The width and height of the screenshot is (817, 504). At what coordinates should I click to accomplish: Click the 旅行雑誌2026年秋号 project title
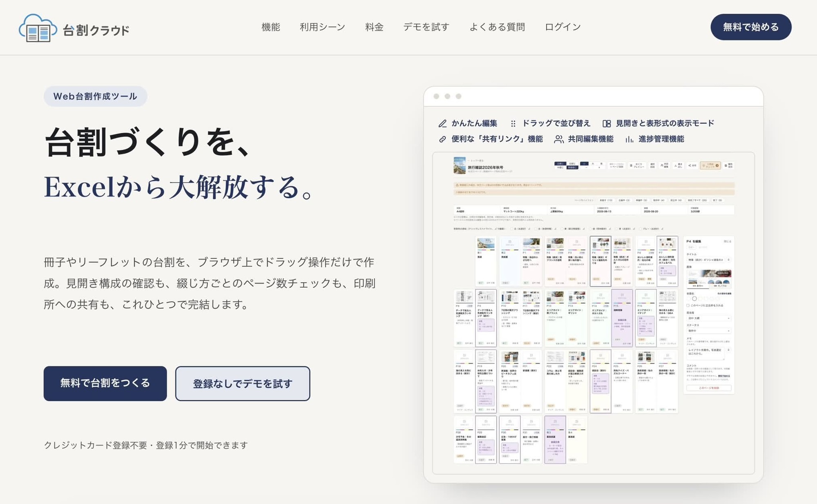(485, 167)
